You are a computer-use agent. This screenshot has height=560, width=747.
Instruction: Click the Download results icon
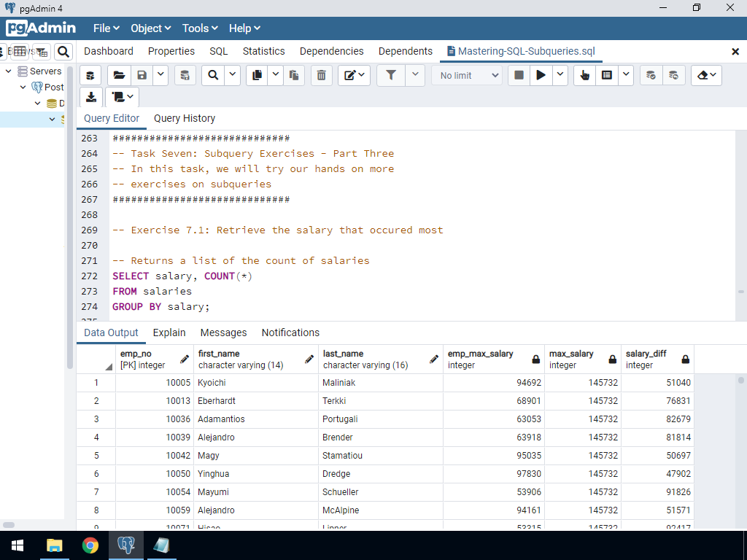91,97
